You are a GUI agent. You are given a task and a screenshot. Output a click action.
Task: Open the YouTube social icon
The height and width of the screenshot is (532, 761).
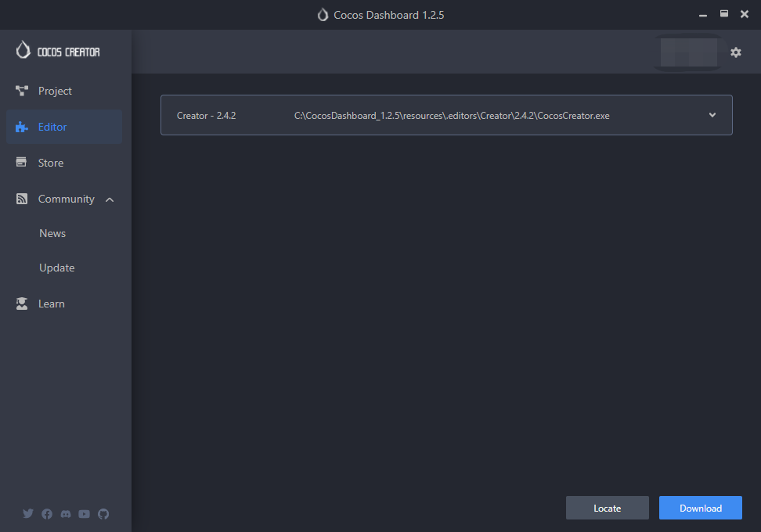84,513
